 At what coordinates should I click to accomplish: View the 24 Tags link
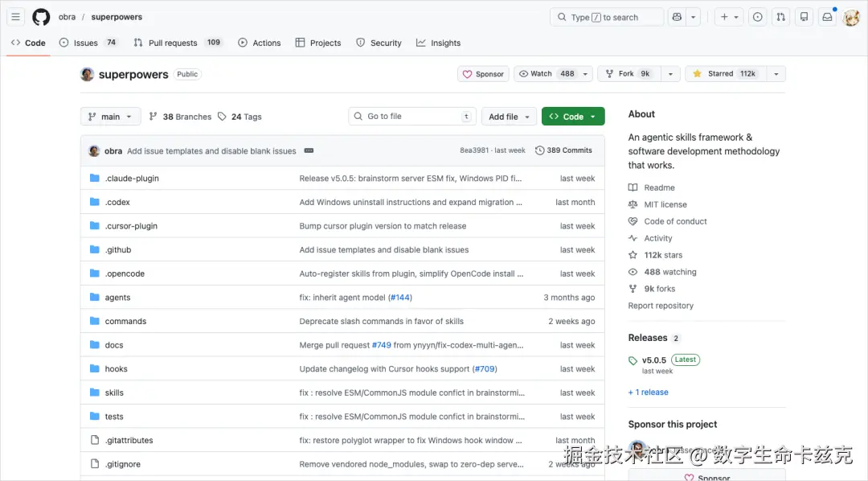(240, 117)
